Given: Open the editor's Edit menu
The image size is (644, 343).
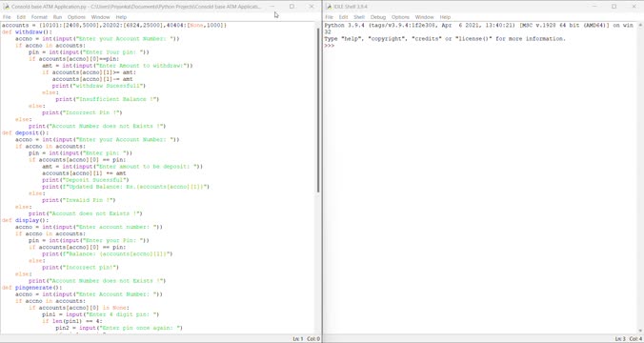Looking at the screenshot, I should pos(21,17).
